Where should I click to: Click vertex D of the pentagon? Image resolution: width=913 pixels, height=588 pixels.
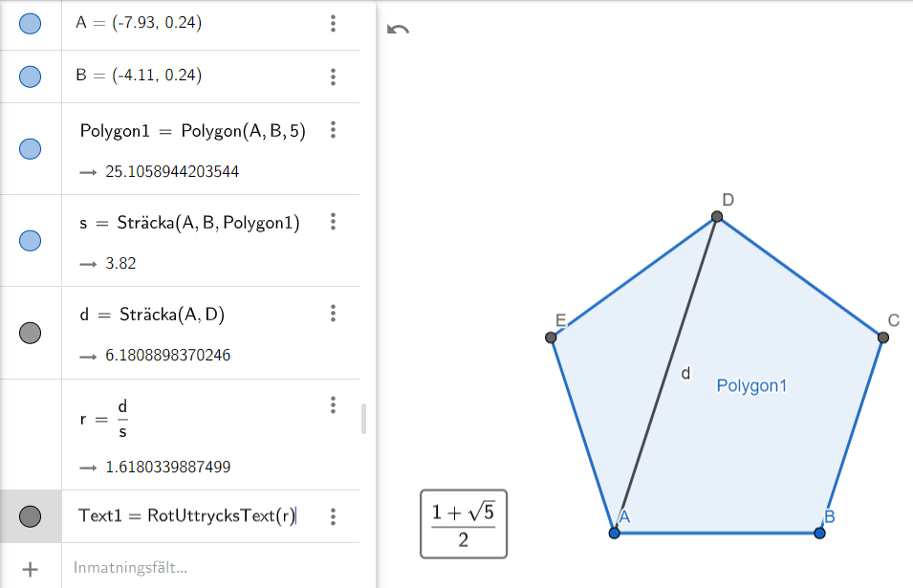pos(717,218)
